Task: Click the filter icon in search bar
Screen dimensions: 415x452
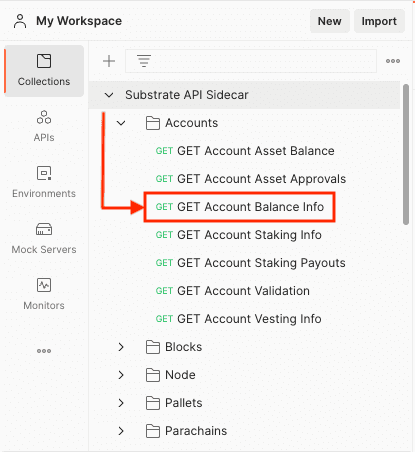Action: click(x=144, y=61)
